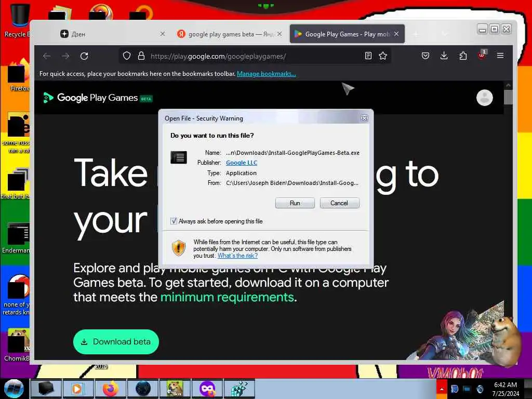Screen dimensions: 532x399
Task: Click the account avatar on Google Play Games
Action: pos(485,98)
